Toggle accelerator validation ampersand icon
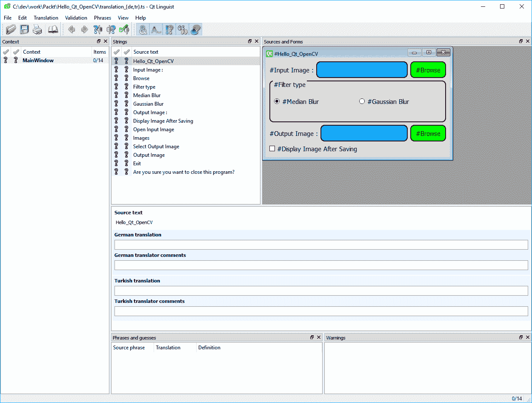Viewport: 532px width, 403px height. point(143,29)
